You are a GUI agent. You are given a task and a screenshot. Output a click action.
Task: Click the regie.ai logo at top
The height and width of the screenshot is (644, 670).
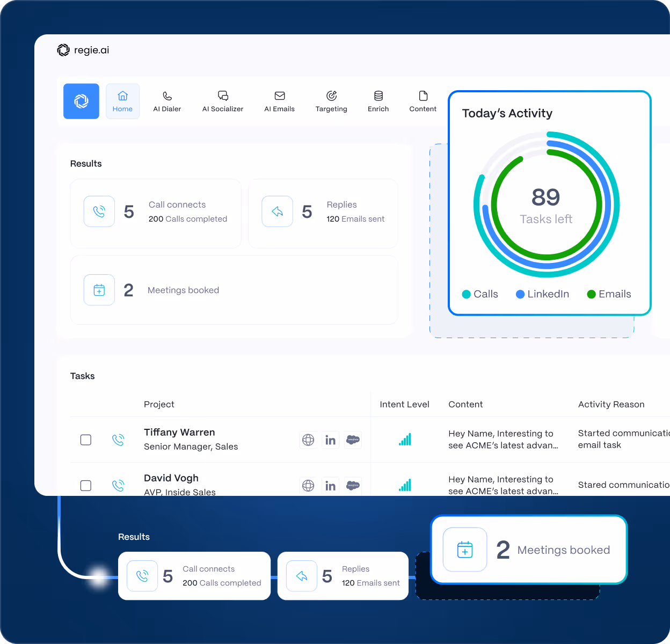(83, 50)
